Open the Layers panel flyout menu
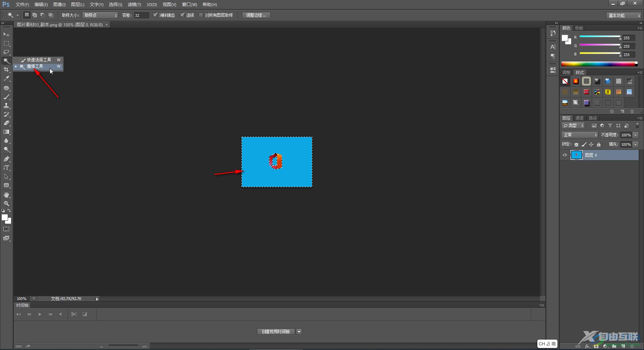The width and height of the screenshot is (644, 350). click(x=640, y=118)
